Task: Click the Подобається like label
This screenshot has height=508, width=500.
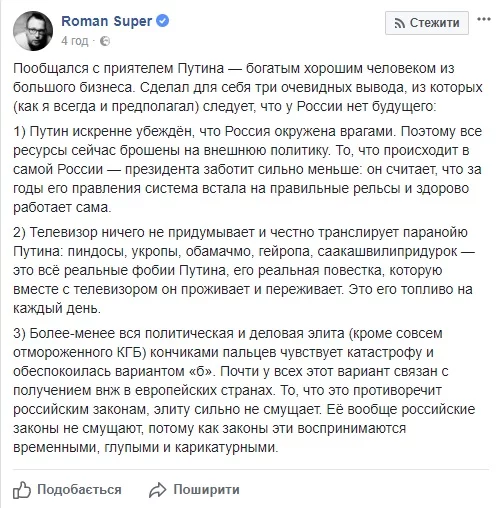Action: pos(79,490)
